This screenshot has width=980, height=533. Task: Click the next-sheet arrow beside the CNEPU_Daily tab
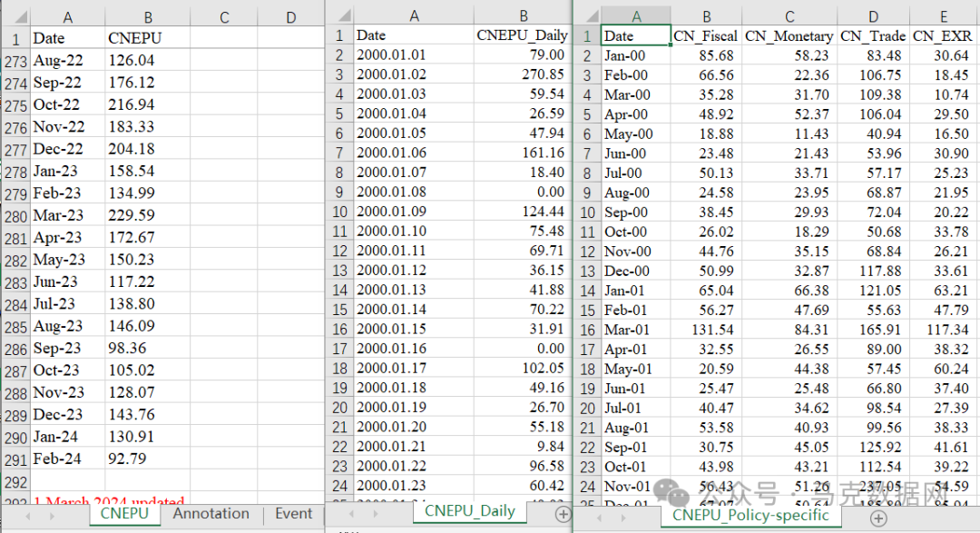click(x=375, y=514)
